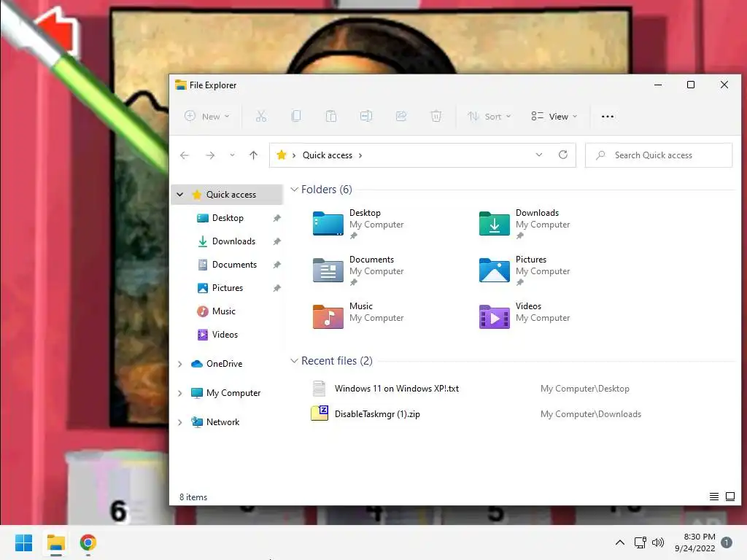Click the Quick access breadcrumb
This screenshot has width=747, height=560.
(328, 155)
